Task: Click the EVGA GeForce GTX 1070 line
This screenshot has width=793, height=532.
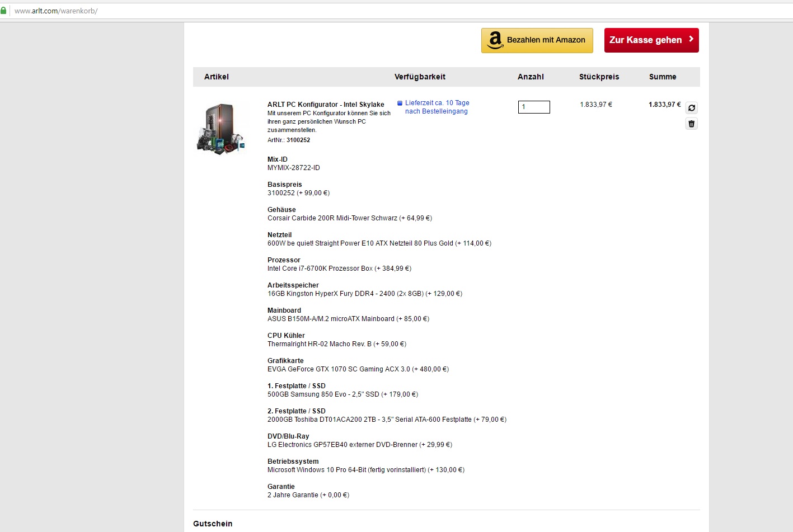Action: pyautogui.click(x=358, y=369)
